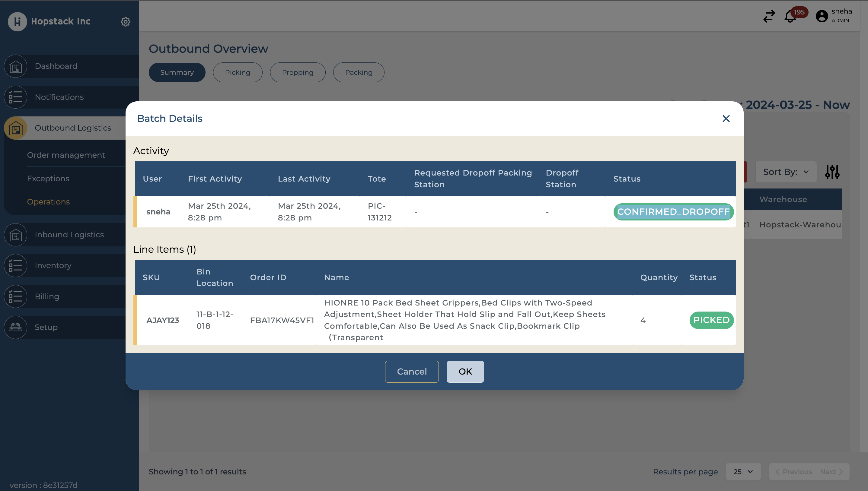Open the Inbound Logistics sidebar icon
Image resolution: width=868 pixels, height=491 pixels.
15,235
